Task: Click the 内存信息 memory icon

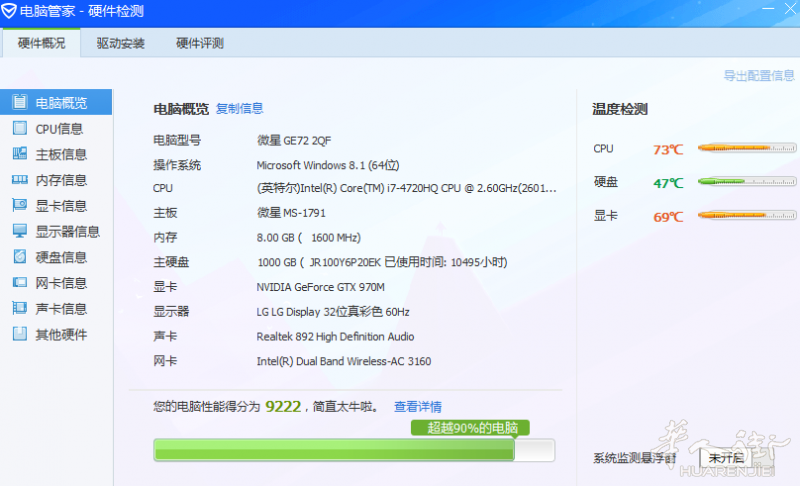Action: point(19,180)
